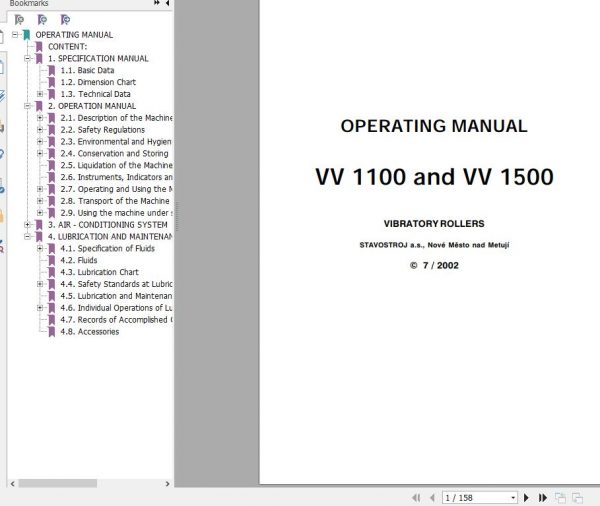Collapse 4. LUBRICATION AND MAINTENANCE node

27,237
